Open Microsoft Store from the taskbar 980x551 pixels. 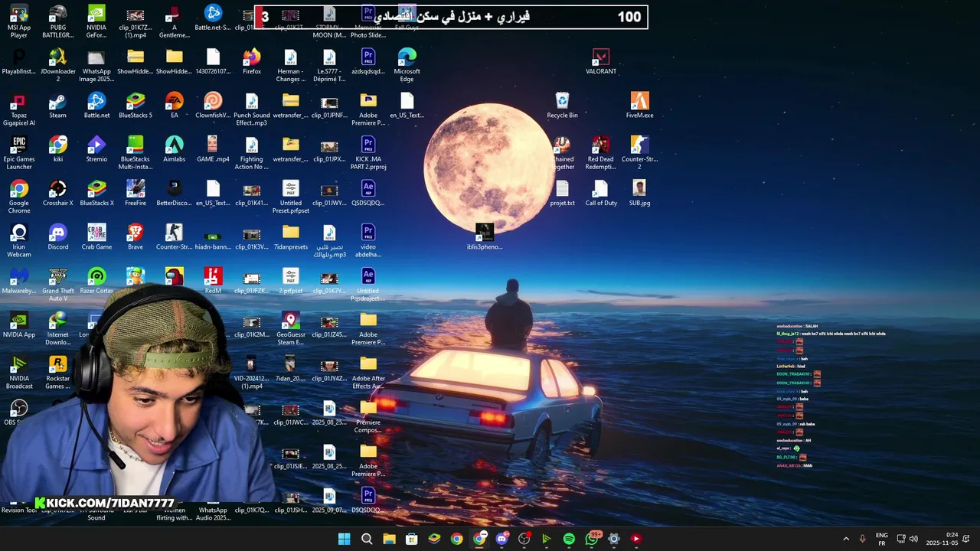412,539
